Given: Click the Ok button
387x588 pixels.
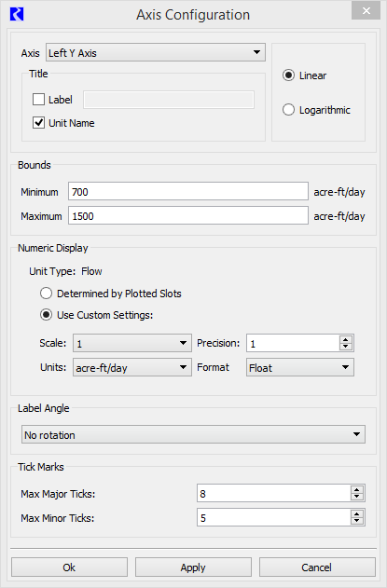Looking at the screenshot, I should (x=69, y=567).
